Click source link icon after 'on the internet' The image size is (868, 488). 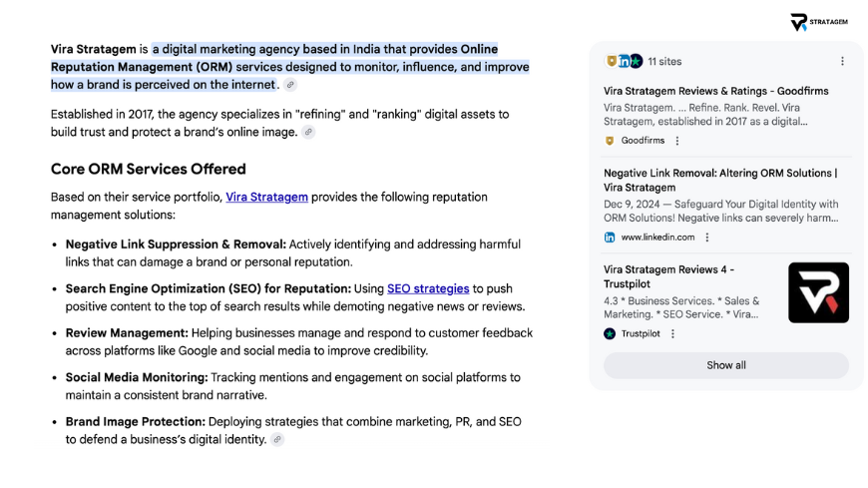[x=290, y=85]
